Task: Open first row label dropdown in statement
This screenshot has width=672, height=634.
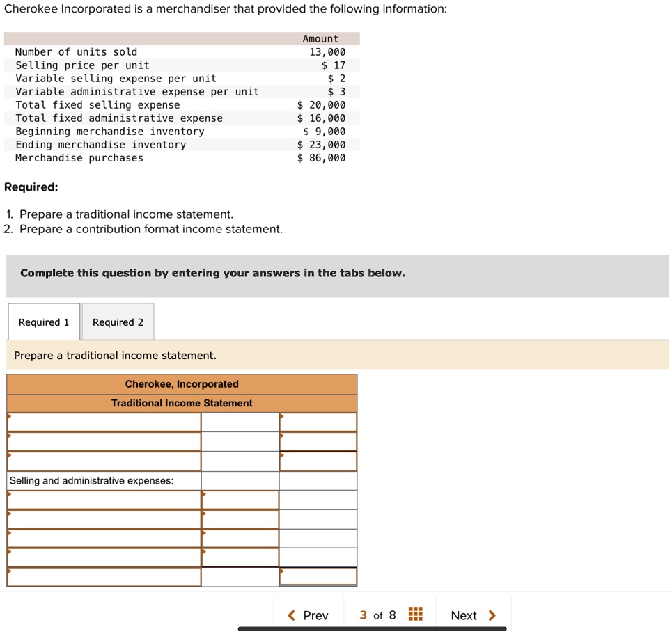Action: (104, 422)
